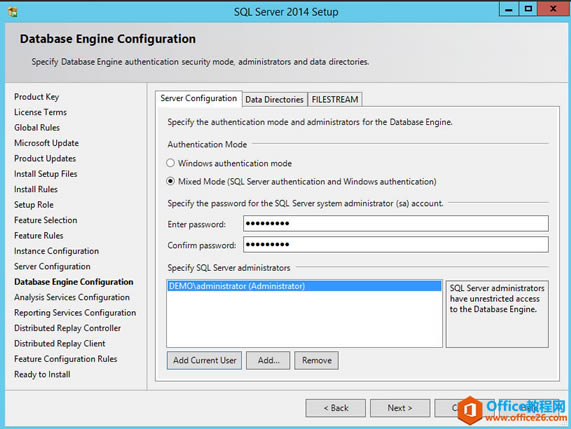571x429 pixels.
Task: Click the Enter password field
Action: [x=396, y=223]
